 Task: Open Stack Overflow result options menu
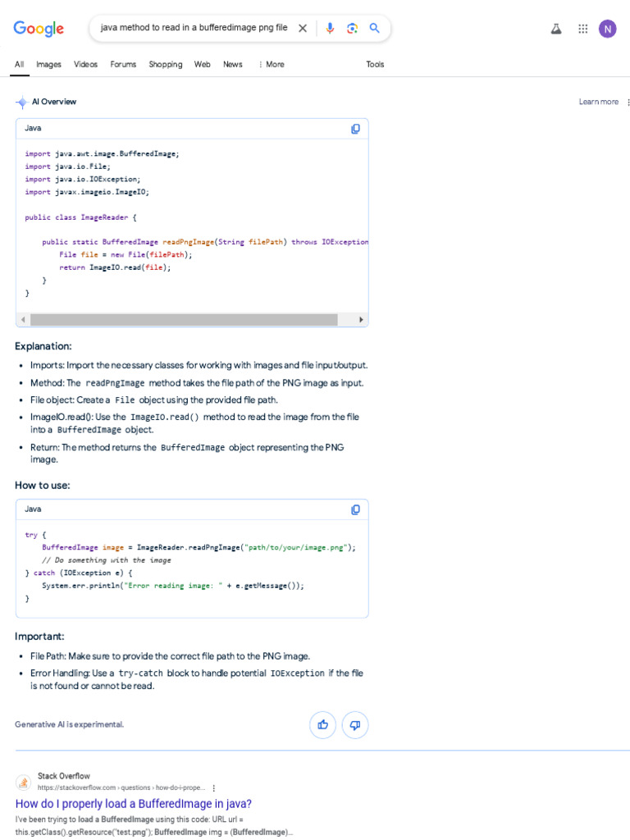coord(214,788)
